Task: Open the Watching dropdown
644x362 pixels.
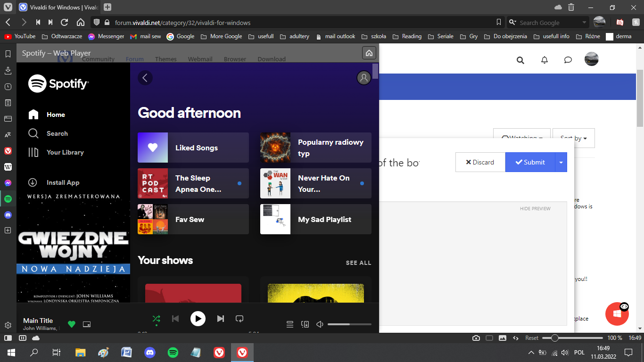Action: (522, 138)
